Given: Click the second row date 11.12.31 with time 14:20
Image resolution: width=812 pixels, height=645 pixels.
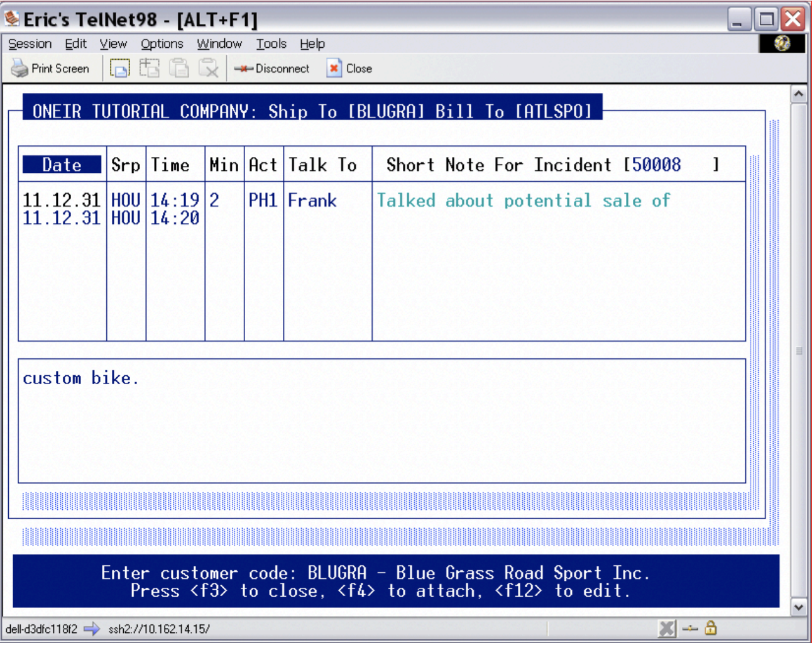Looking at the screenshot, I should pos(62,218).
